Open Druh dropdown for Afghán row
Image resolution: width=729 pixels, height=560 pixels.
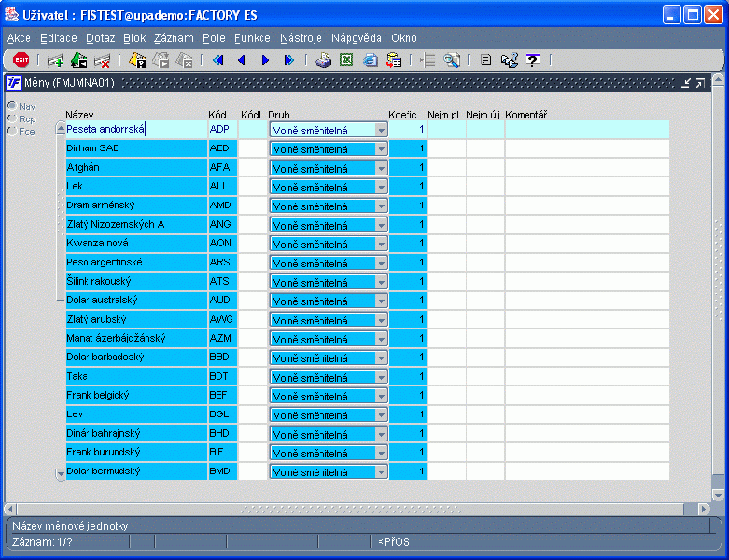click(x=381, y=168)
